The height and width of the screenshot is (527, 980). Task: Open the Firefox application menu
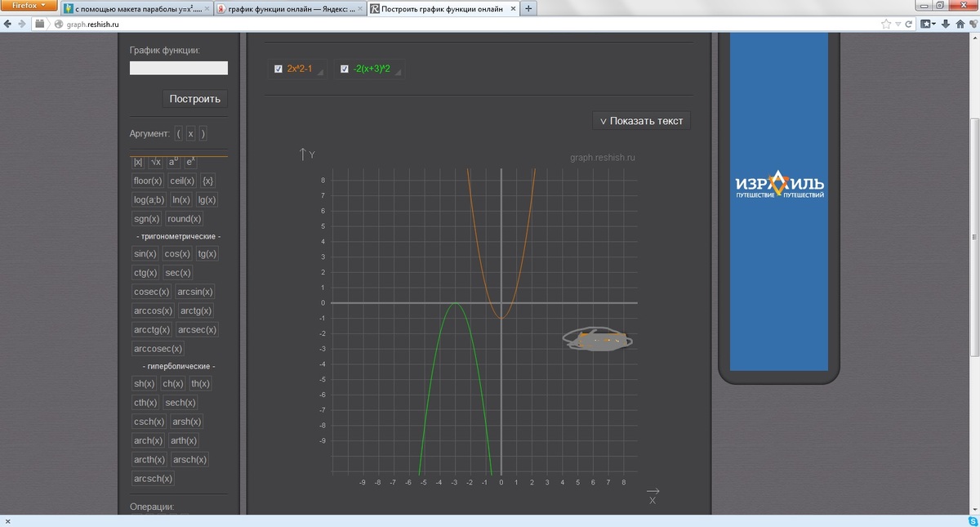29,6
